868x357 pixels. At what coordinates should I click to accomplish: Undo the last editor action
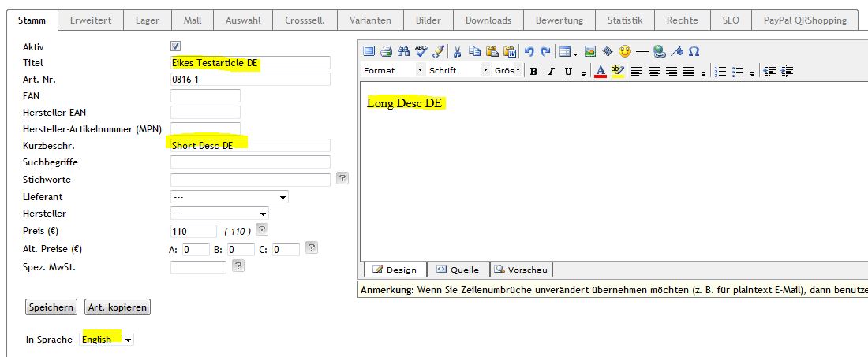(x=529, y=52)
